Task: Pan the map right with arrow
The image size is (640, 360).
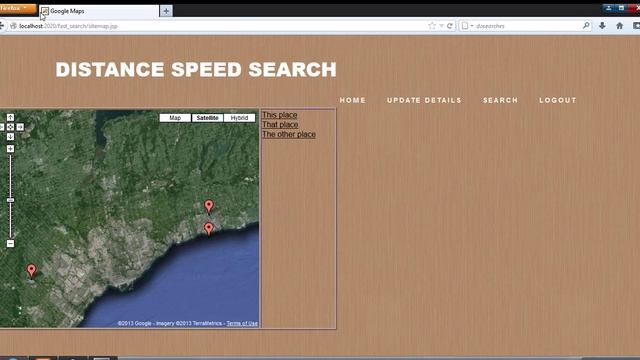Action: pos(20,127)
